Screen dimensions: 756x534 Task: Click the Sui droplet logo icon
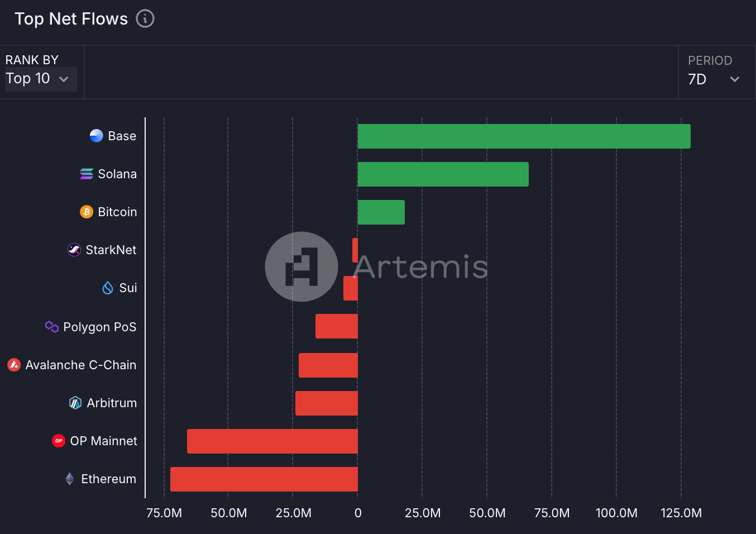(108, 288)
